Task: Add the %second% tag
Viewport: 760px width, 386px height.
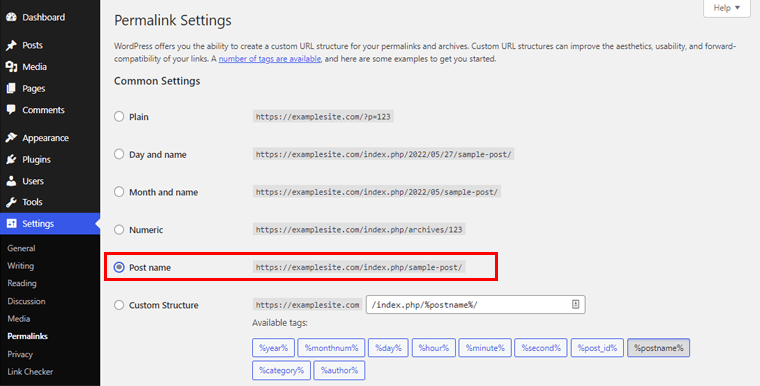Action: tap(541, 348)
